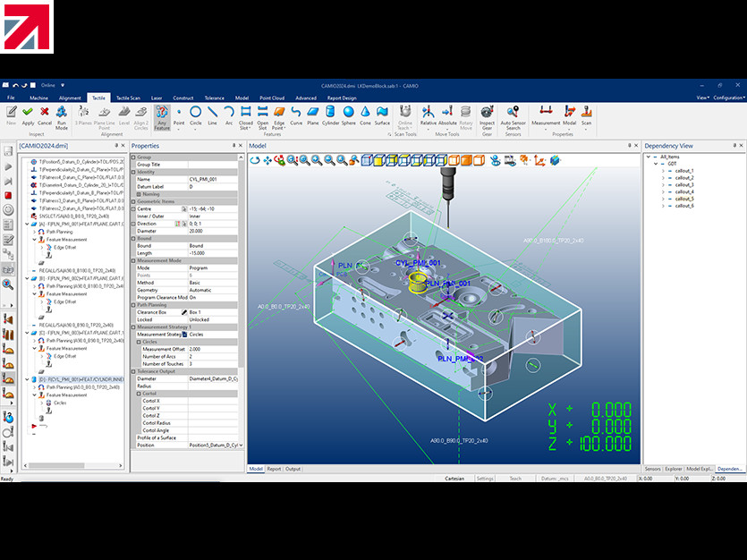Open the Report Design ribbon tab
The image size is (747, 560).
pos(342,98)
